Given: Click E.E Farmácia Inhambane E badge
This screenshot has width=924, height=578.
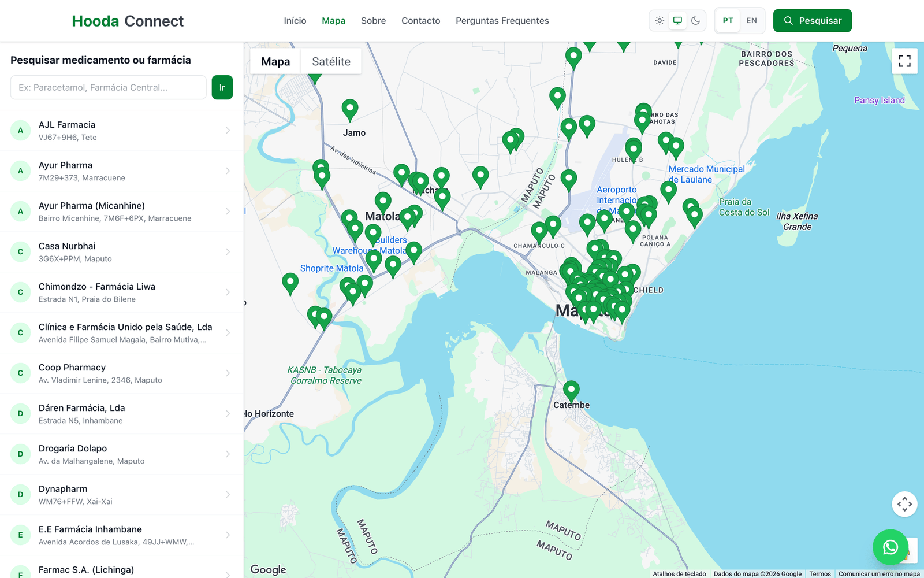Looking at the screenshot, I should pyautogui.click(x=21, y=535).
